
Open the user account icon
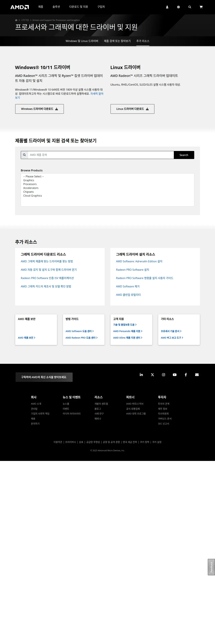coord(167,7)
